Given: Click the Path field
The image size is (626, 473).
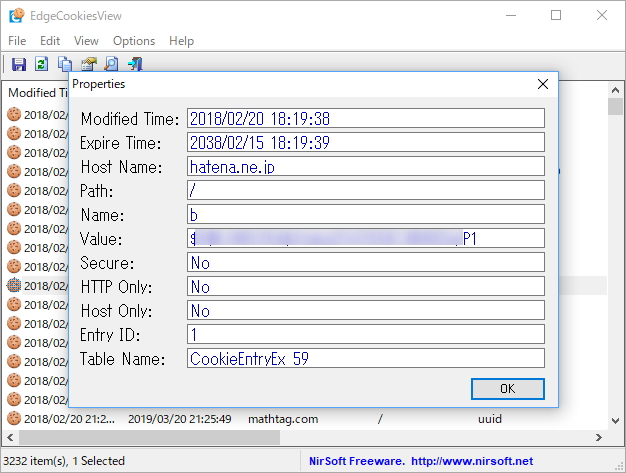Looking at the screenshot, I should (366, 190).
